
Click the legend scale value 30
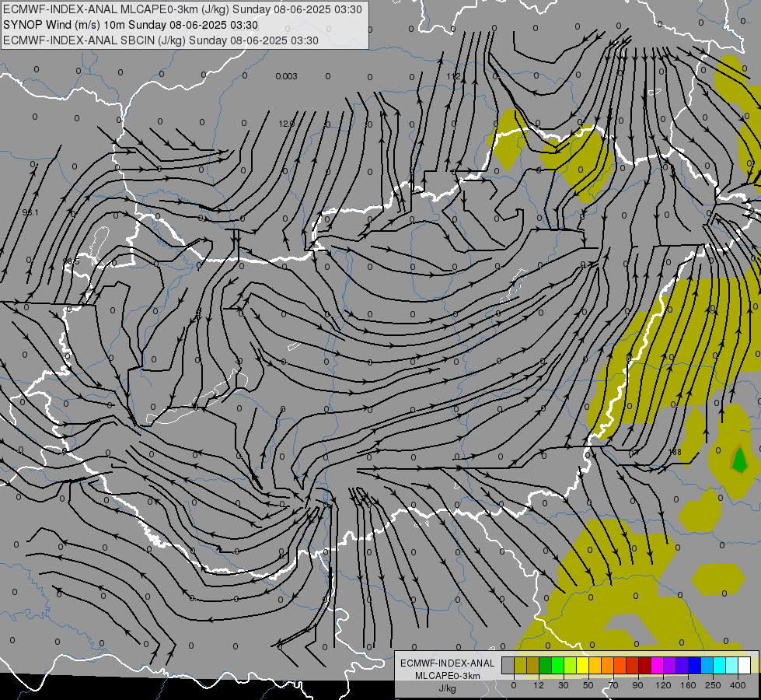(564, 685)
